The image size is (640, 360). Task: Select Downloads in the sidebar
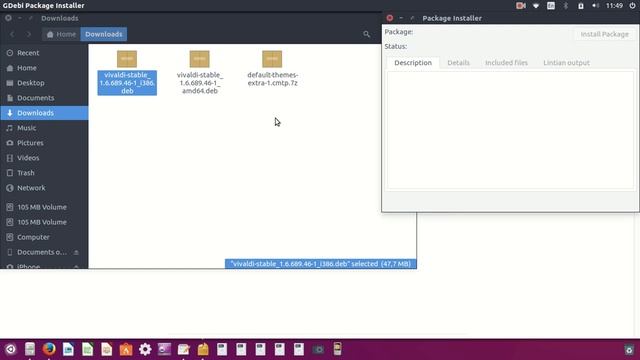click(x=44, y=113)
